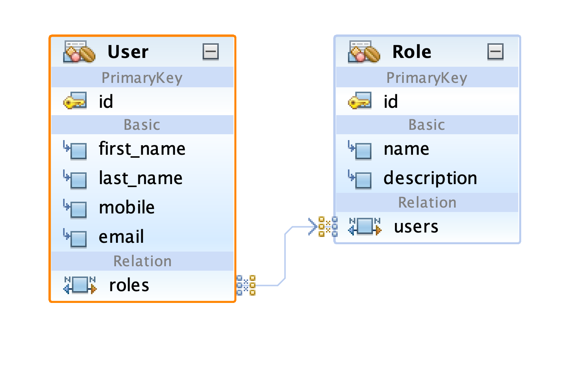Select the User id primary key icon

pyautogui.click(x=75, y=101)
